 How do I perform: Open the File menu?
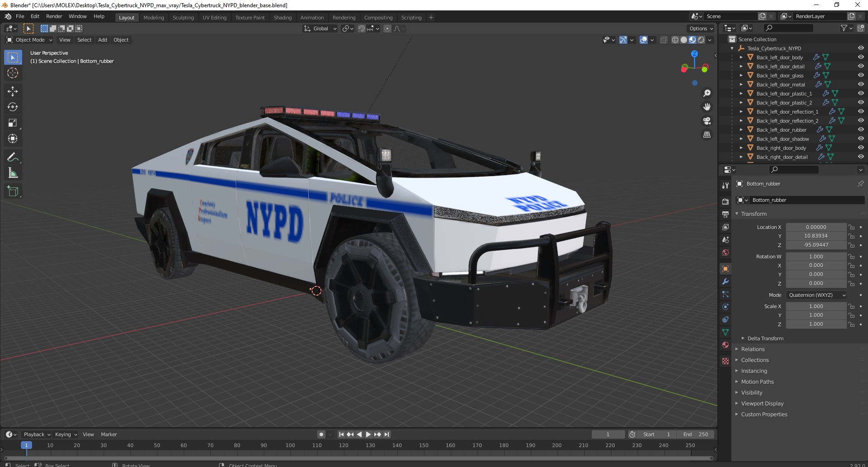(x=20, y=16)
